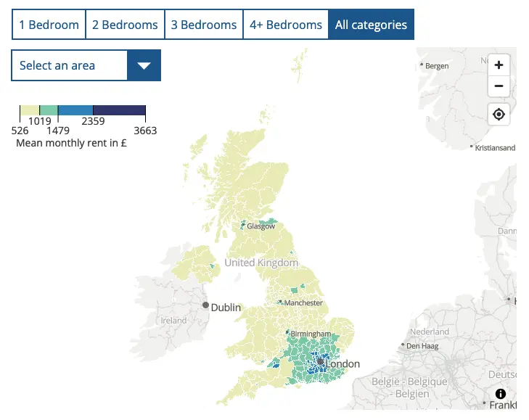The height and width of the screenshot is (420, 529).
Task: Zoom in with the plus button
Action: point(499,65)
